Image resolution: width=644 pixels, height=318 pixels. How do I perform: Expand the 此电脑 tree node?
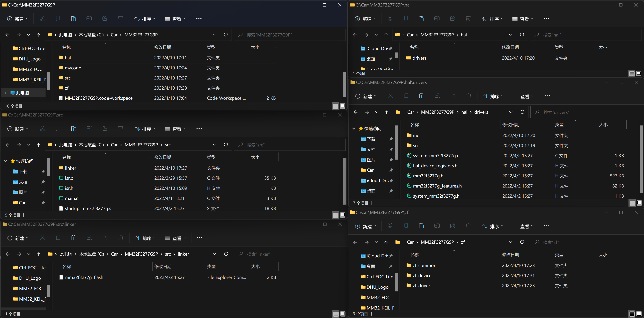[6, 93]
